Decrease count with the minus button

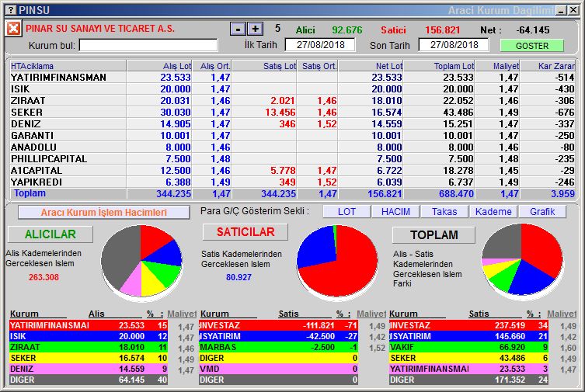238,29
